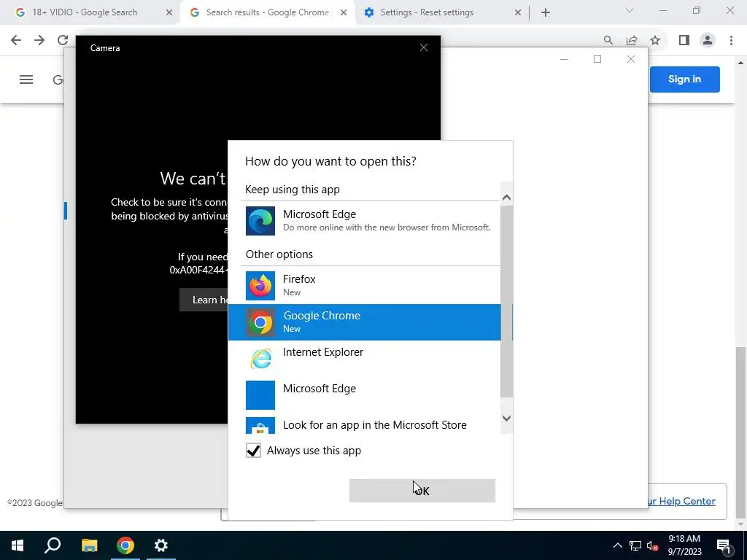The width and height of the screenshot is (747, 560).
Task: Click the app list scrollbar thumb
Action: click(x=506, y=301)
